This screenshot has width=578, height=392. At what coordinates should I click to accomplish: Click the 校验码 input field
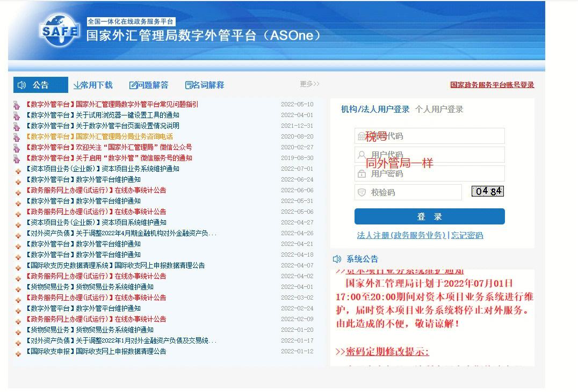tap(408, 192)
